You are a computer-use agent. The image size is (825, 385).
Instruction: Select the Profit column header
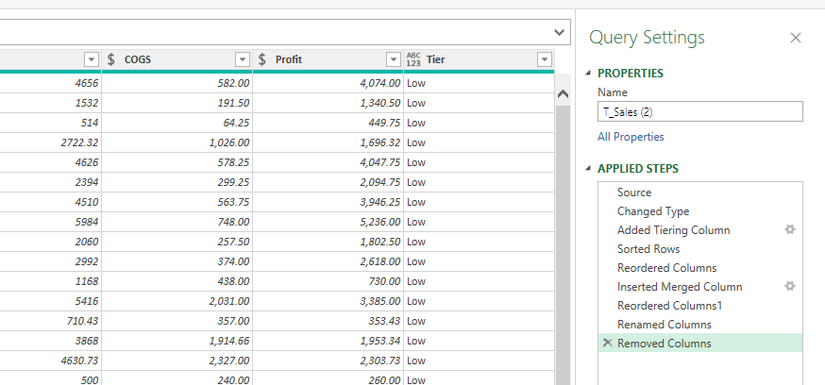coord(328,60)
